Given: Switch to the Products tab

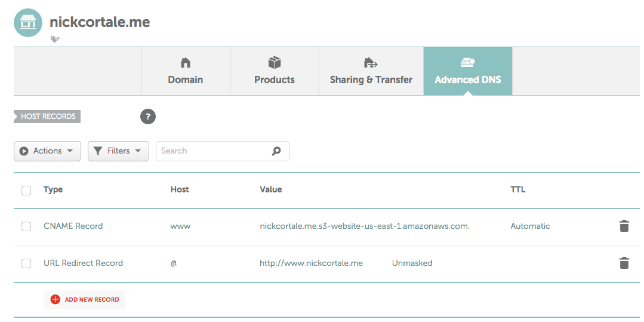Looking at the screenshot, I should (275, 71).
